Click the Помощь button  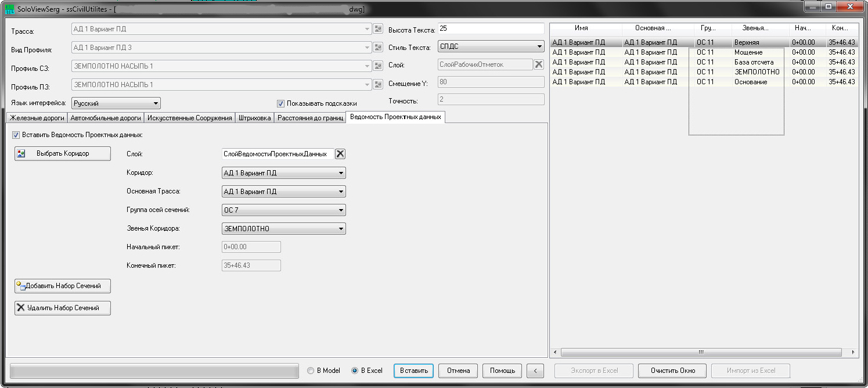tap(502, 371)
